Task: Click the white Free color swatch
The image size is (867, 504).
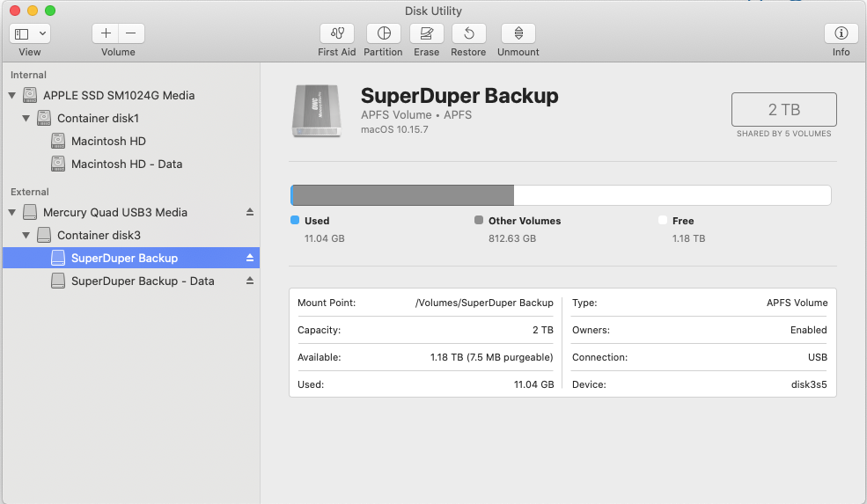Action: [663, 220]
